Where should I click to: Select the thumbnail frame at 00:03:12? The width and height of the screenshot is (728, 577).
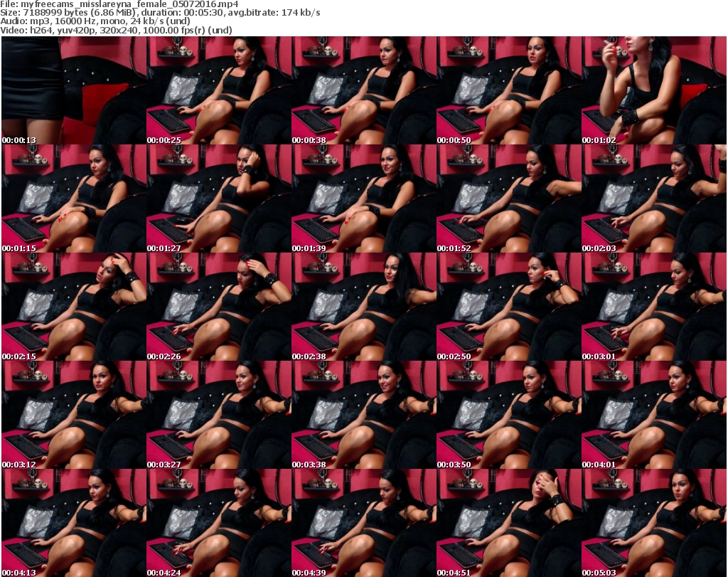tap(74, 415)
